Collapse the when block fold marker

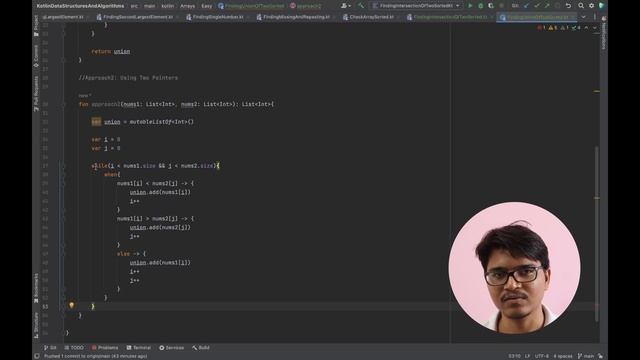tap(63, 174)
